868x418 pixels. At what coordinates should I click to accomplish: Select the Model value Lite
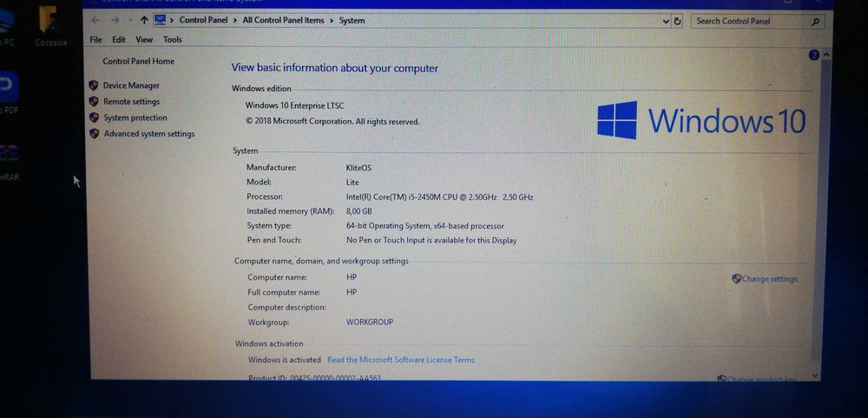(352, 182)
